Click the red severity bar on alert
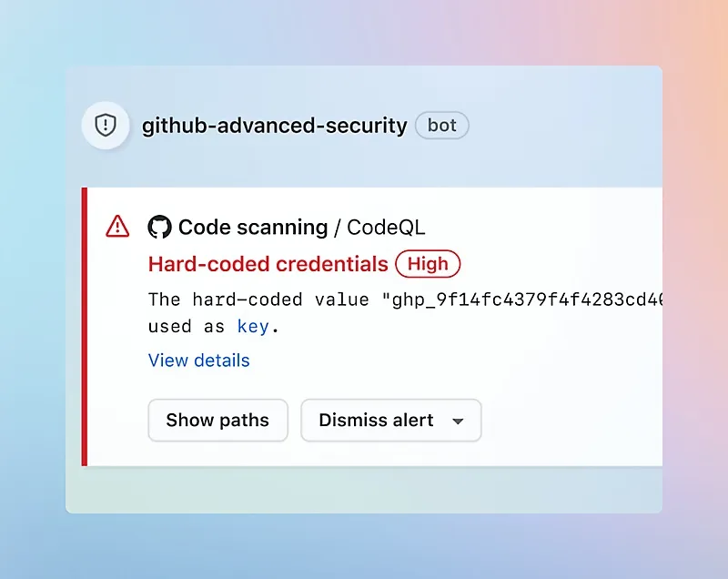 (x=85, y=326)
